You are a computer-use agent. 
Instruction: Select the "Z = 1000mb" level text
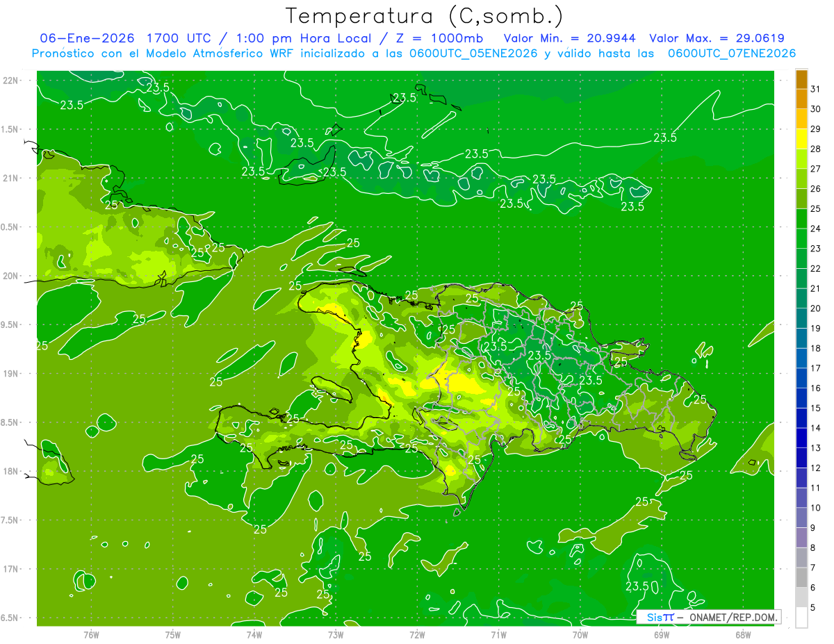point(440,38)
